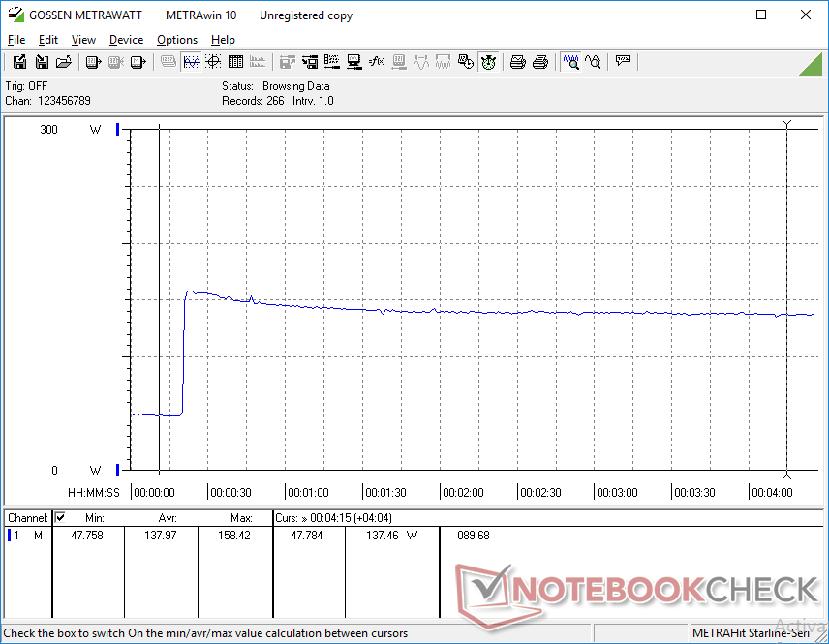Click the METRAHit Starline-Seri status bar entry
The image size is (829, 644).
(751, 633)
